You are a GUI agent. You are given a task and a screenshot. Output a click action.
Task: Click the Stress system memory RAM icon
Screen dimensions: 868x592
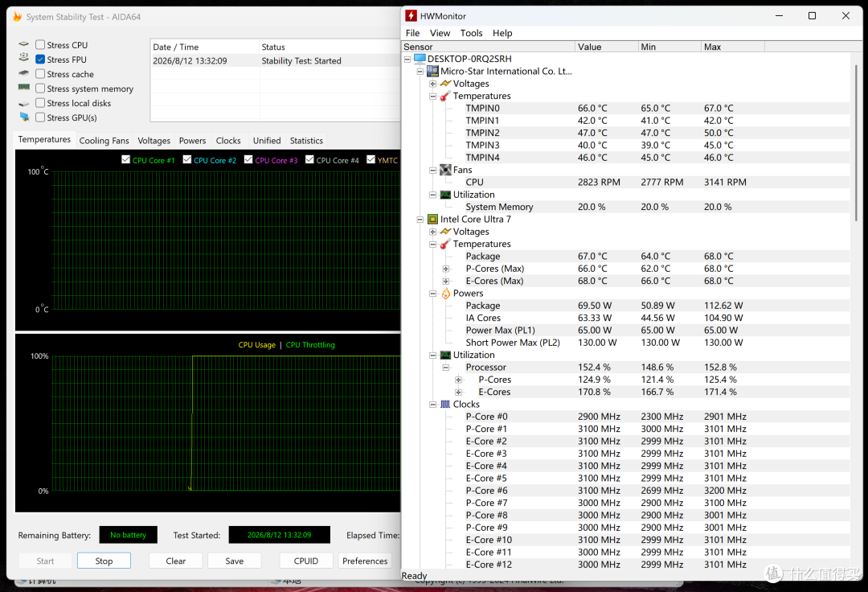tap(24, 87)
